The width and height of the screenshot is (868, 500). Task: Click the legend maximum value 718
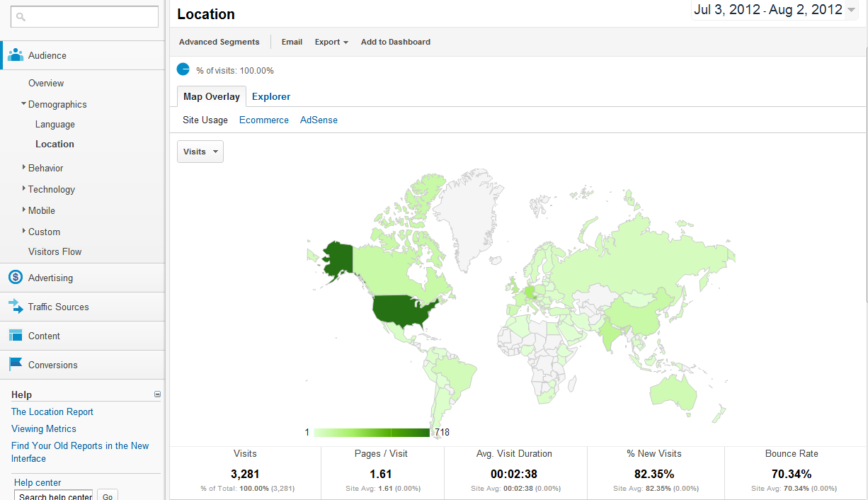click(x=442, y=433)
